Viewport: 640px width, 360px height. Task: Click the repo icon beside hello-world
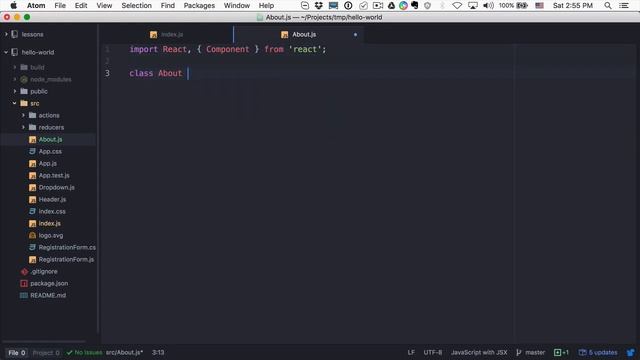point(15,52)
